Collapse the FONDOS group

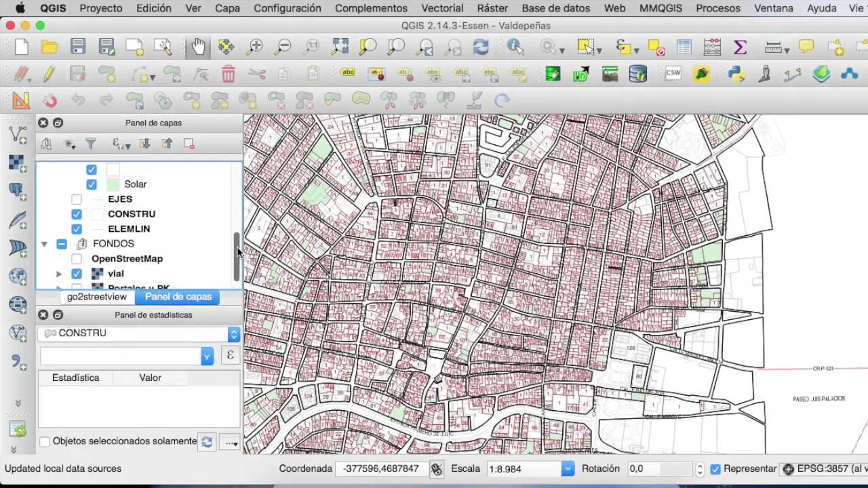(x=45, y=244)
